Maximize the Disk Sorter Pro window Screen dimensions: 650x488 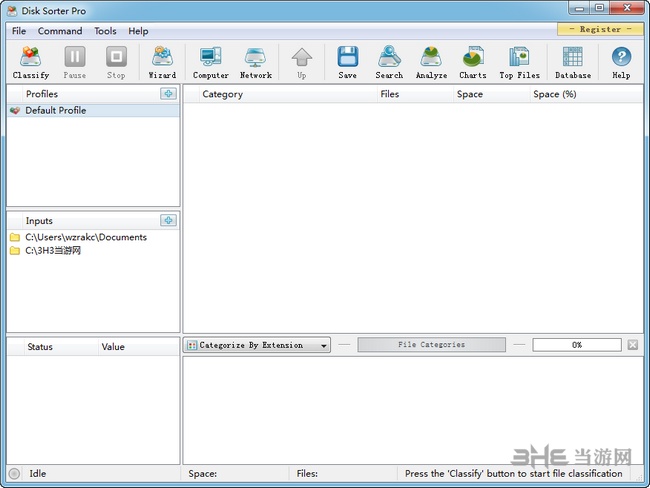tap(599, 8)
